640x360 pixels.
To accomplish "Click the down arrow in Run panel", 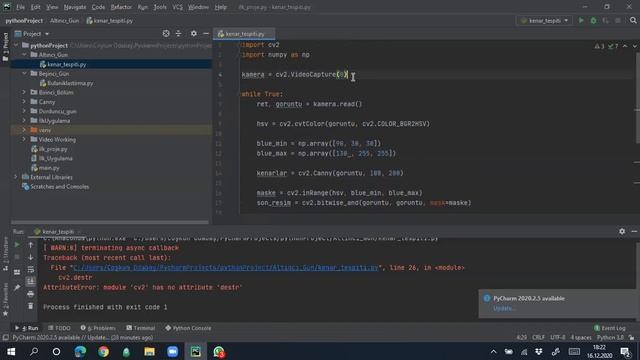I will point(31,257).
